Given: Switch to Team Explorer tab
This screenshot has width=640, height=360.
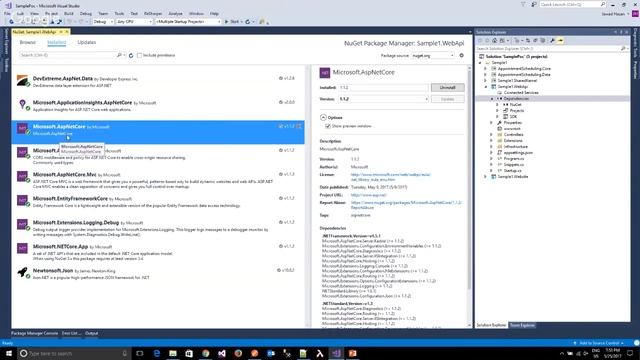Looking at the screenshot, I should point(522,325).
